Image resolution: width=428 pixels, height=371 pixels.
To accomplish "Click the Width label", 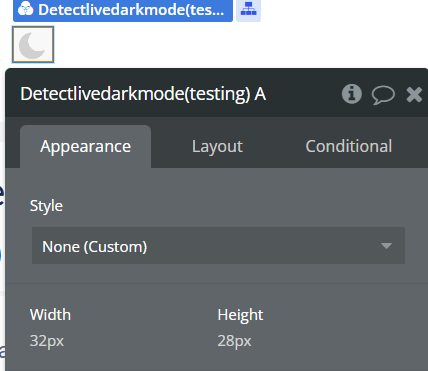I will (x=50, y=315).
